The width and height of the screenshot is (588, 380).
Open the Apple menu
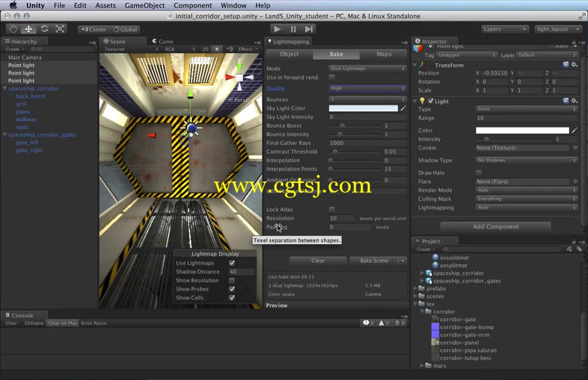13,5
